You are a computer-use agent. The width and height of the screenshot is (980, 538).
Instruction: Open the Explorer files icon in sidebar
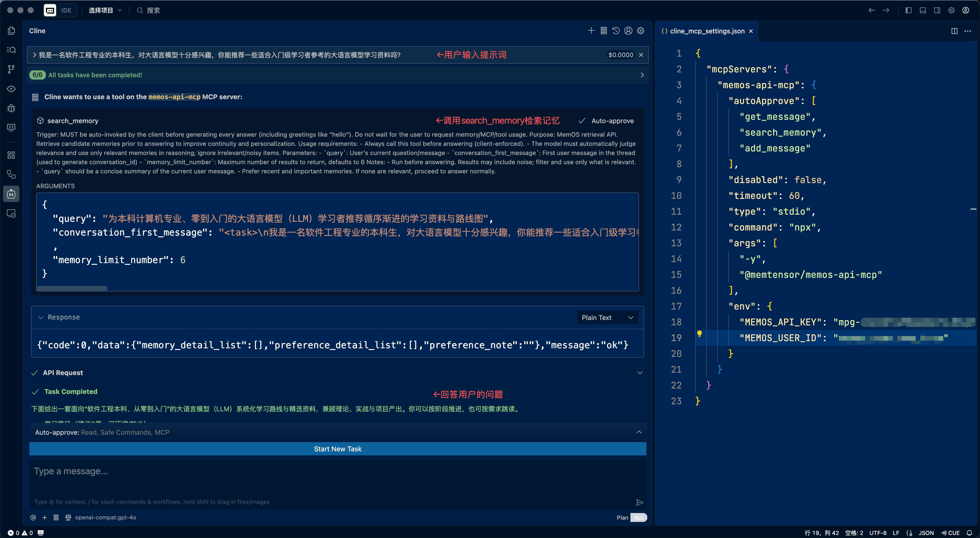click(x=11, y=31)
